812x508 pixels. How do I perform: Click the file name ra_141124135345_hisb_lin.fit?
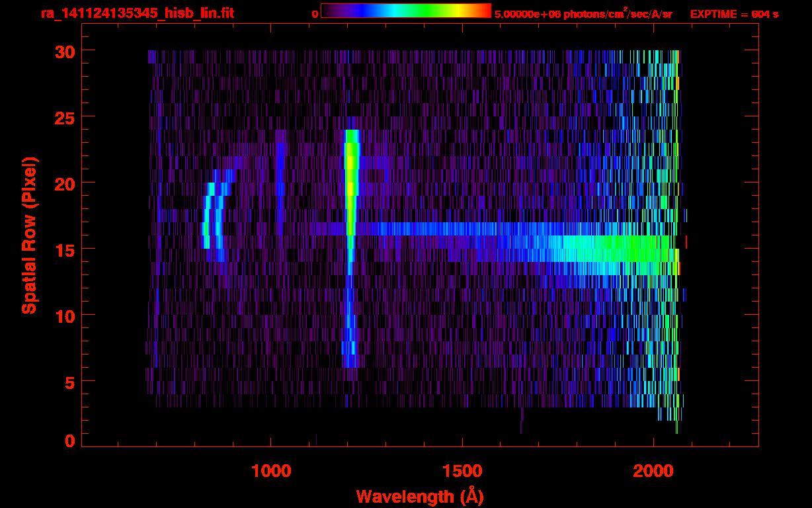tap(137, 13)
